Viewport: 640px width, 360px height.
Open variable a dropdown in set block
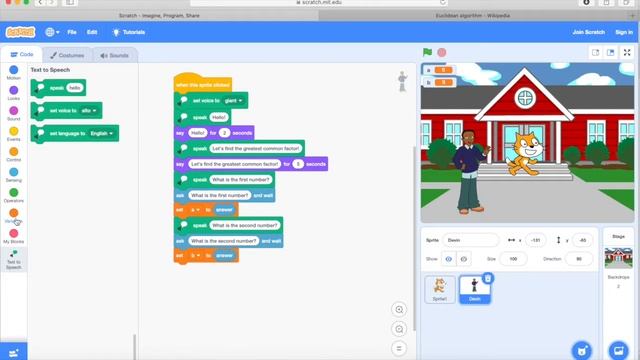pos(195,210)
